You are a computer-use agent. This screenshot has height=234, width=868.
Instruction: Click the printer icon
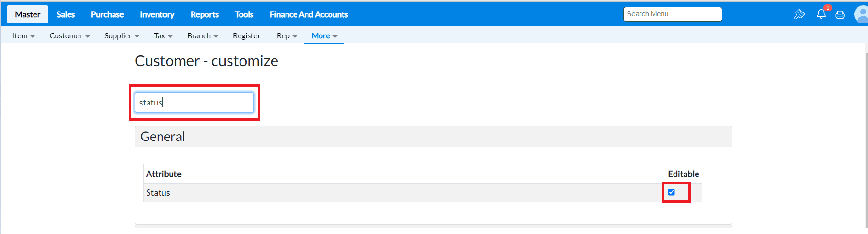pos(840,15)
